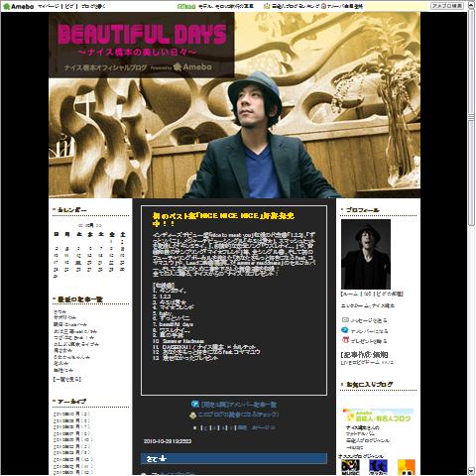Click the Ameblo search button
Screen dimensions: 476x476
pos(447,6)
